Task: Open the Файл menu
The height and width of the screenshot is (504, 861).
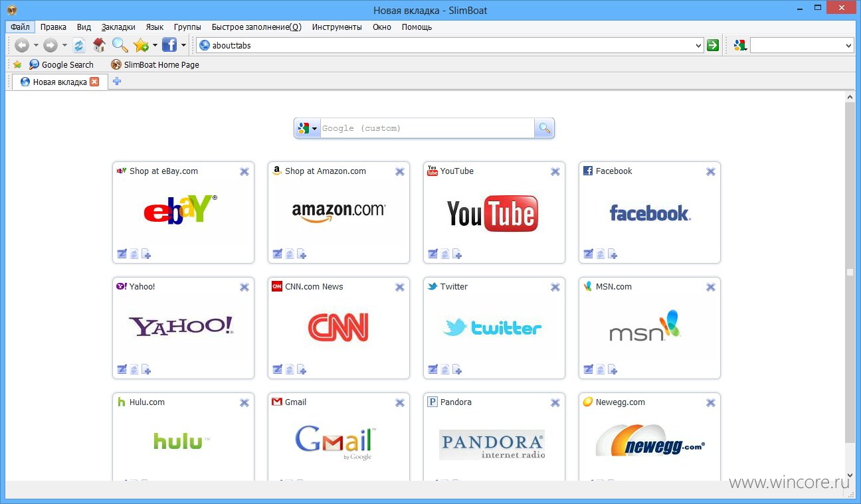Action: pyautogui.click(x=20, y=27)
